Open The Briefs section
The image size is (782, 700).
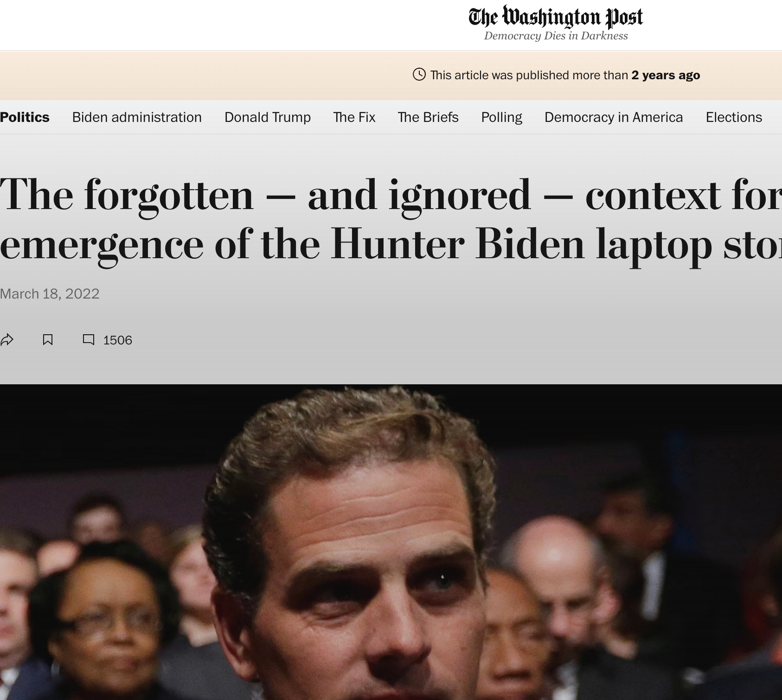[x=428, y=117]
